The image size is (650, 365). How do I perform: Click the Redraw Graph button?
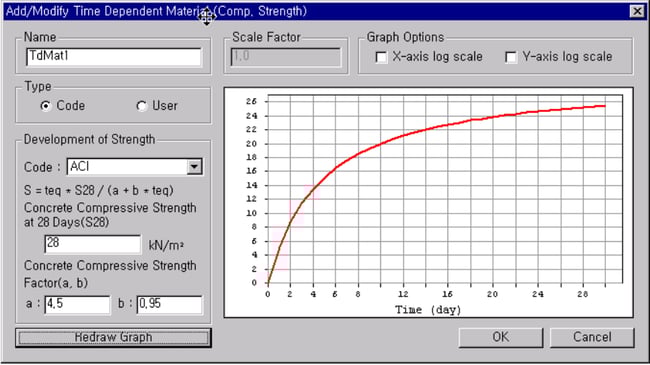[113, 337]
